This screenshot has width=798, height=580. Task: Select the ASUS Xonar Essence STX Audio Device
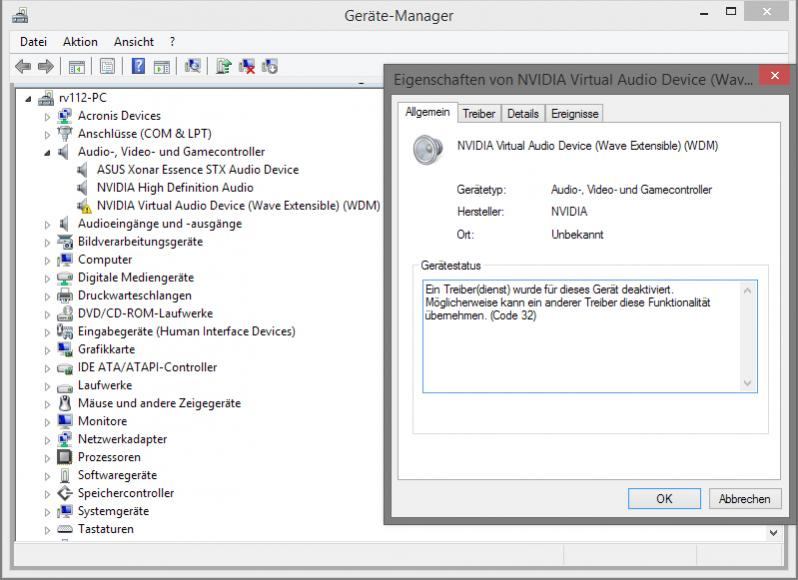click(197, 170)
